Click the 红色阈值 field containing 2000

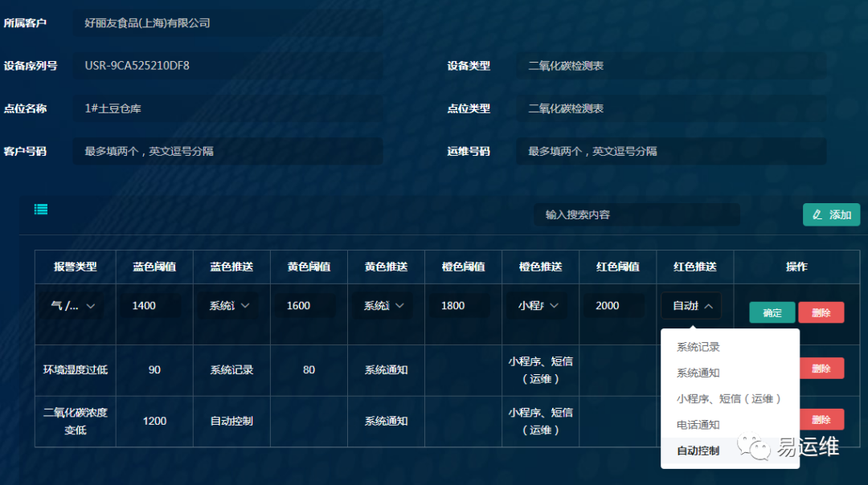coord(618,306)
